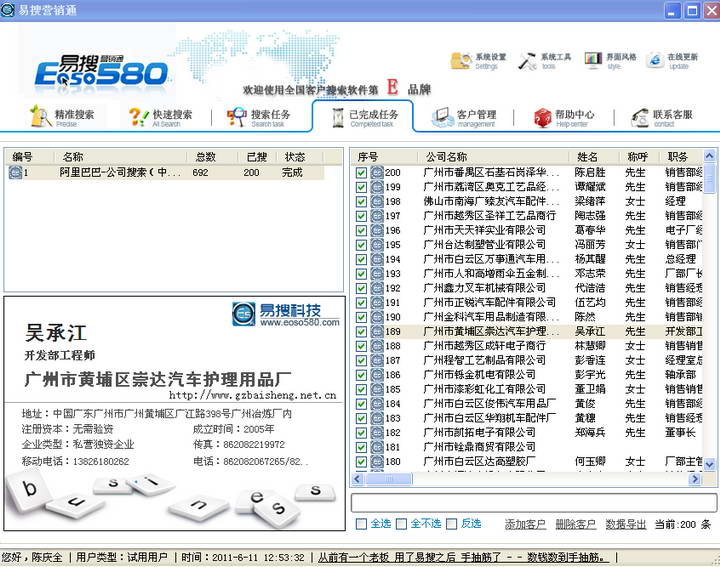Viewport: 720px width, 567px height.
Task: Click the text field below results list
Action: (x=534, y=503)
